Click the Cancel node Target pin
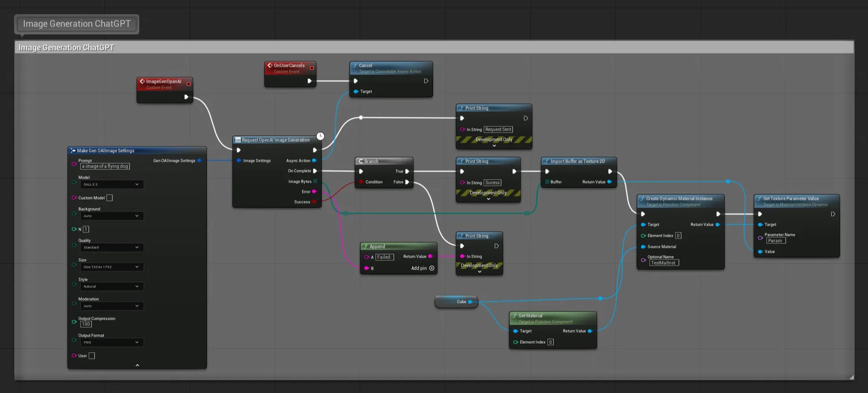Viewport: 868px width, 393px height. tap(356, 91)
